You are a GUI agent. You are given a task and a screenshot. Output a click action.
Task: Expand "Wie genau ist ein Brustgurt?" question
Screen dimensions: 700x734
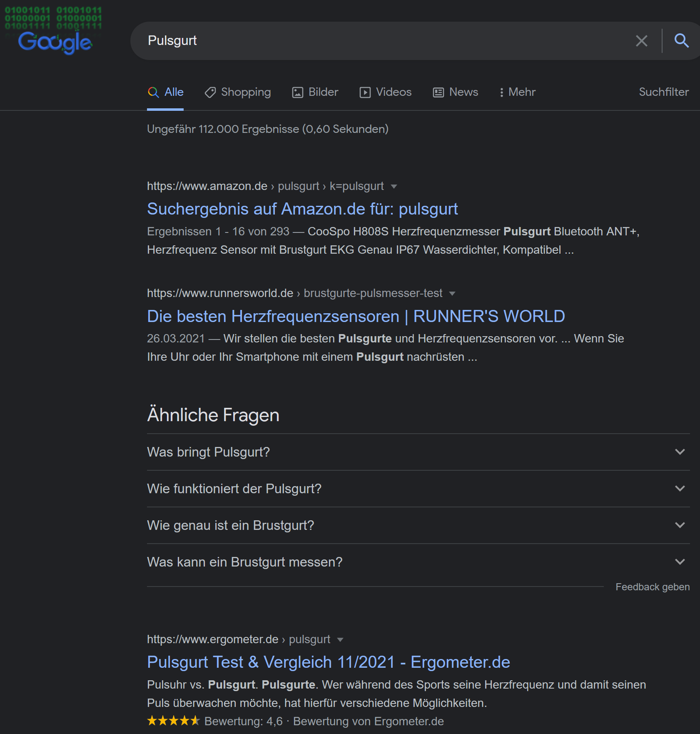coord(680,525)
